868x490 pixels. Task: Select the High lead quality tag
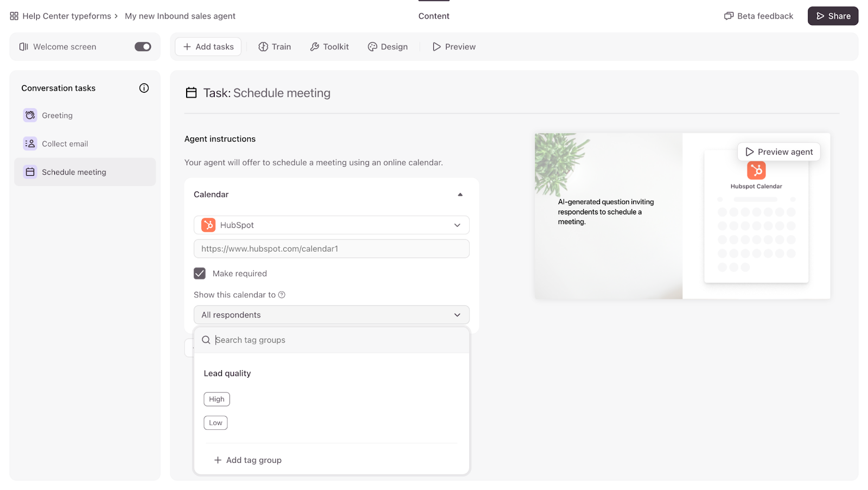(x=216, y=399)
